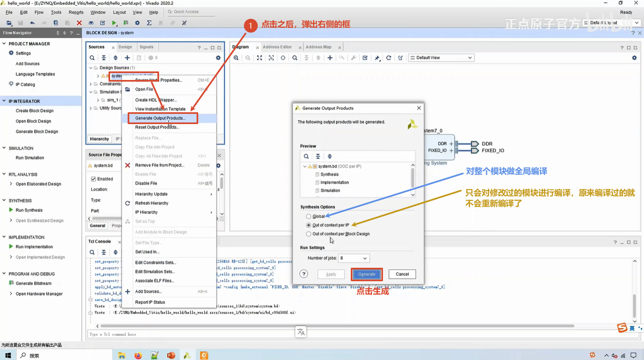
Task: Collapse all in the output products preview
Action: (x=318, y=156)
